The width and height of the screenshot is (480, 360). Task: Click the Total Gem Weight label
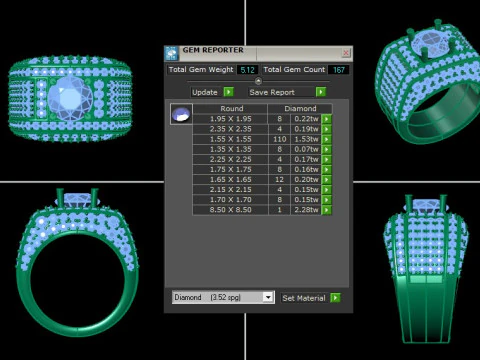click(201, 70)
